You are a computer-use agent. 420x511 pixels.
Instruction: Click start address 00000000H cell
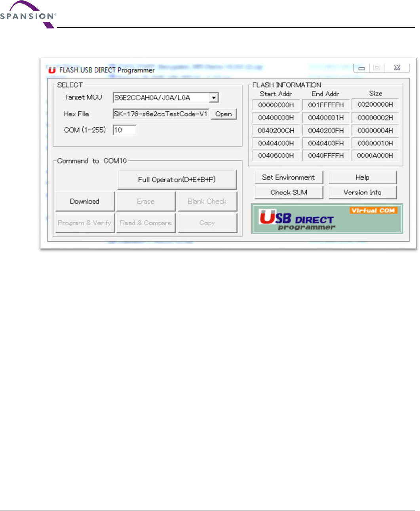tap(276, 105)
